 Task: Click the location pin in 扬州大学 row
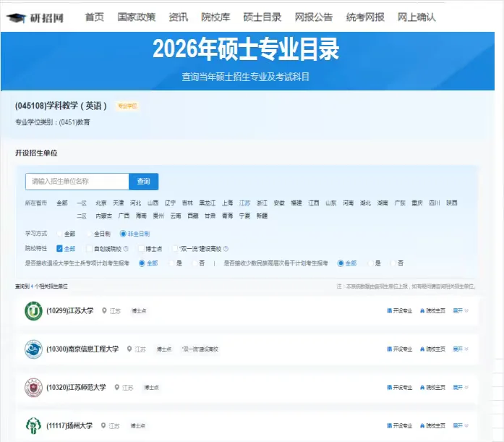point(103,425)
